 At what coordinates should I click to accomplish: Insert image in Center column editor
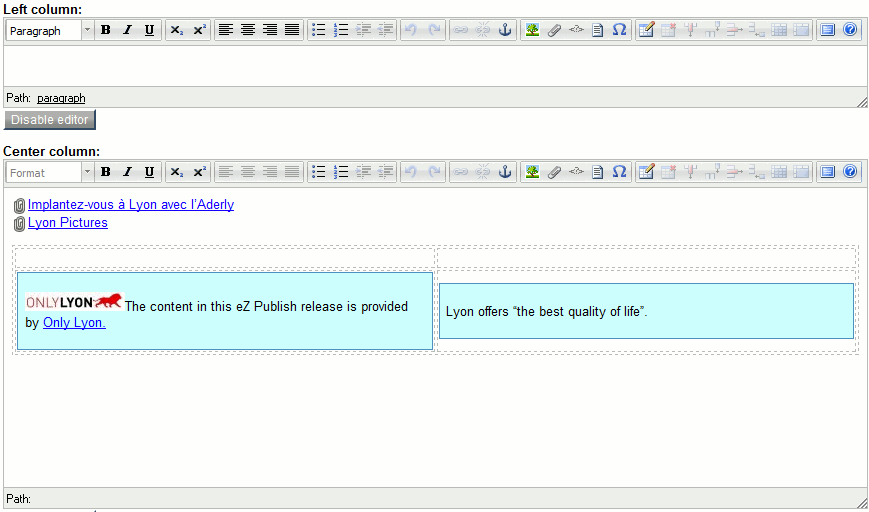point(533,172)
